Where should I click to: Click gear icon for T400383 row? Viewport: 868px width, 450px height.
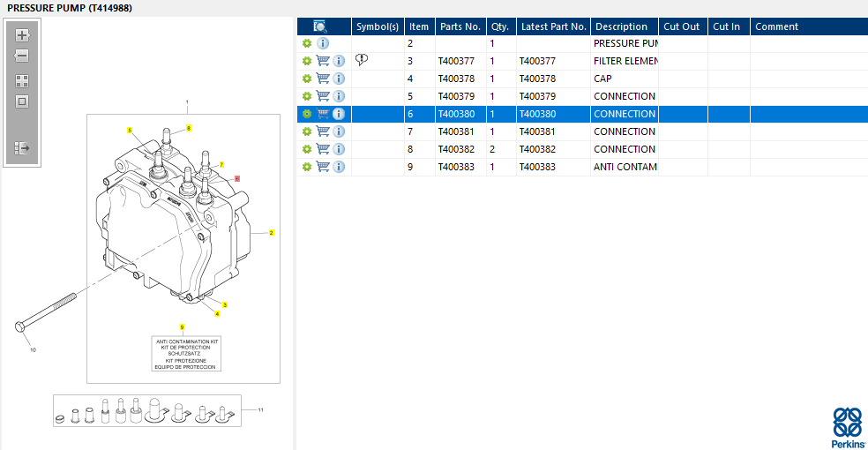[x=307, y=167]
